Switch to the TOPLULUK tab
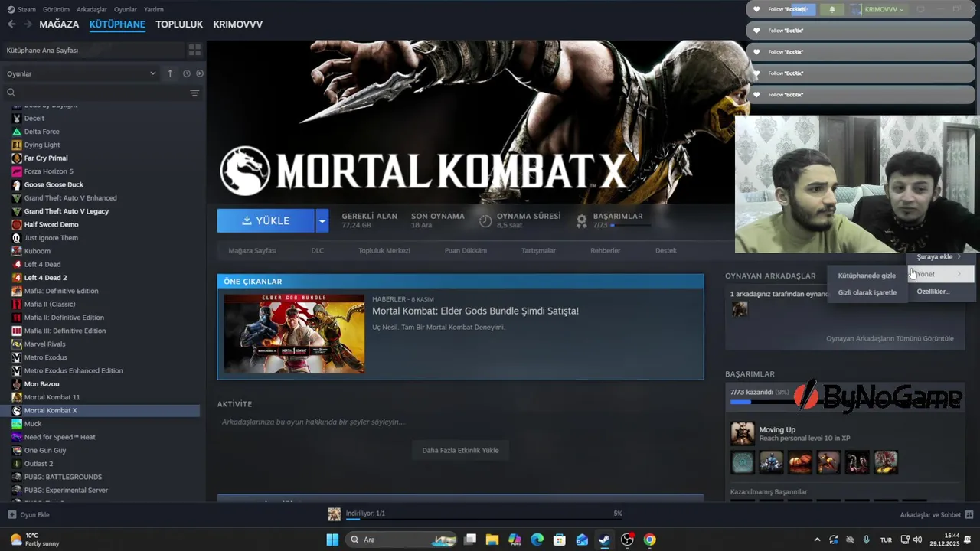Viewport: 980px width, 551px height. tap(179, 24)
